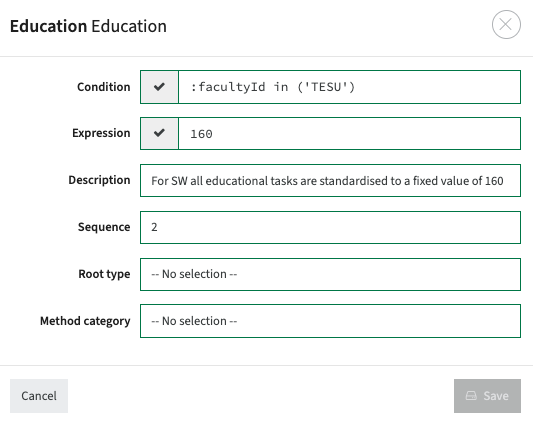Click the Description label

[99, 180]
